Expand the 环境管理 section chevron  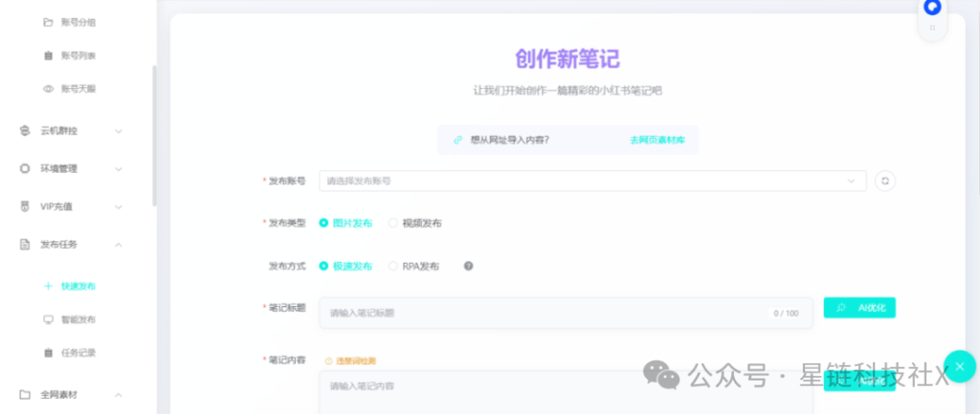119,169
